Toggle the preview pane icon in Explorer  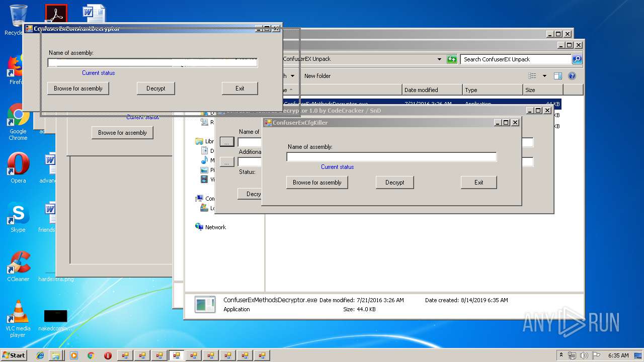tap(557, 76)
